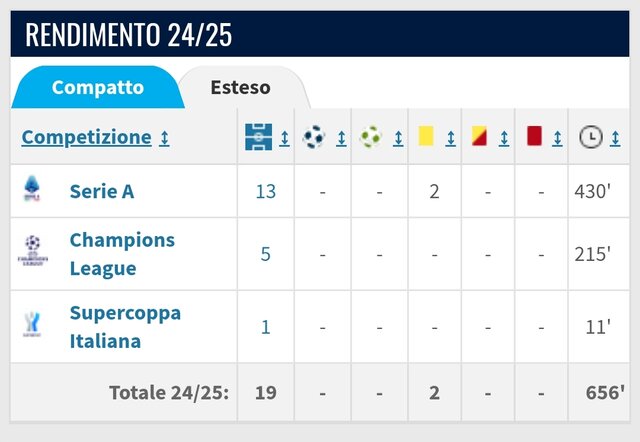Click the football pitch appearances icon
The height and width of the screenshot is (442, 640).
click(258, 137)
